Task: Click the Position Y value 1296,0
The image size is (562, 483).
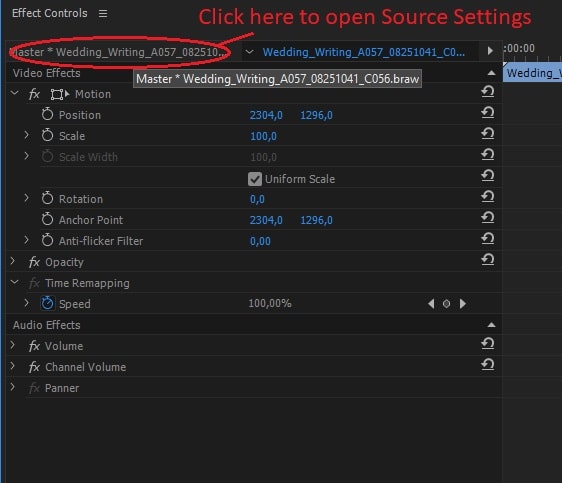Action: tap(316, 115)
